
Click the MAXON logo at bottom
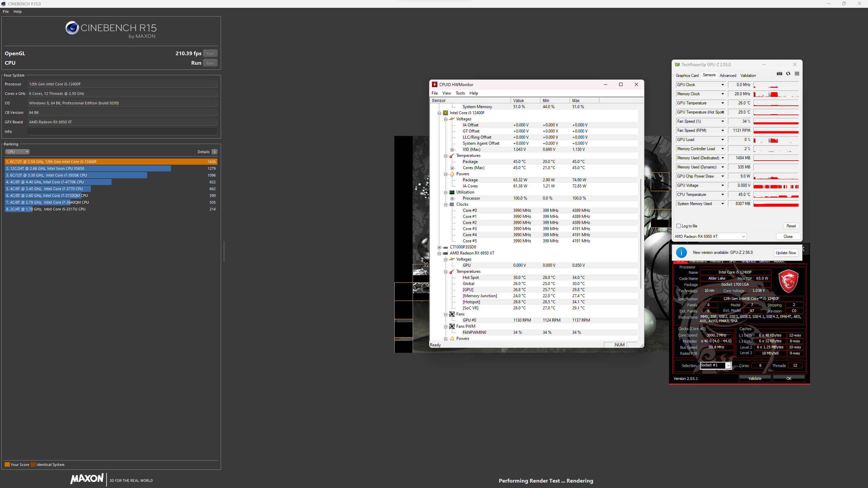[x=87, y=479]
